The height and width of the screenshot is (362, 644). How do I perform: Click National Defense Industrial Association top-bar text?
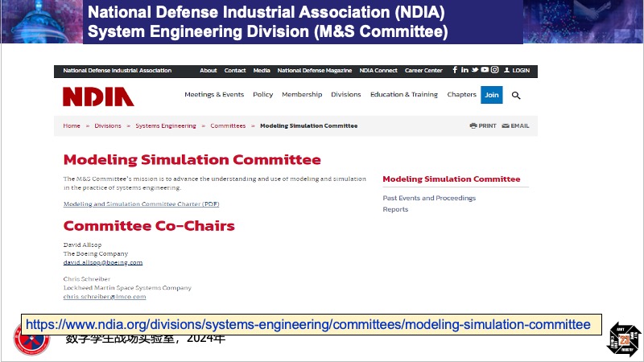(117, 70)
